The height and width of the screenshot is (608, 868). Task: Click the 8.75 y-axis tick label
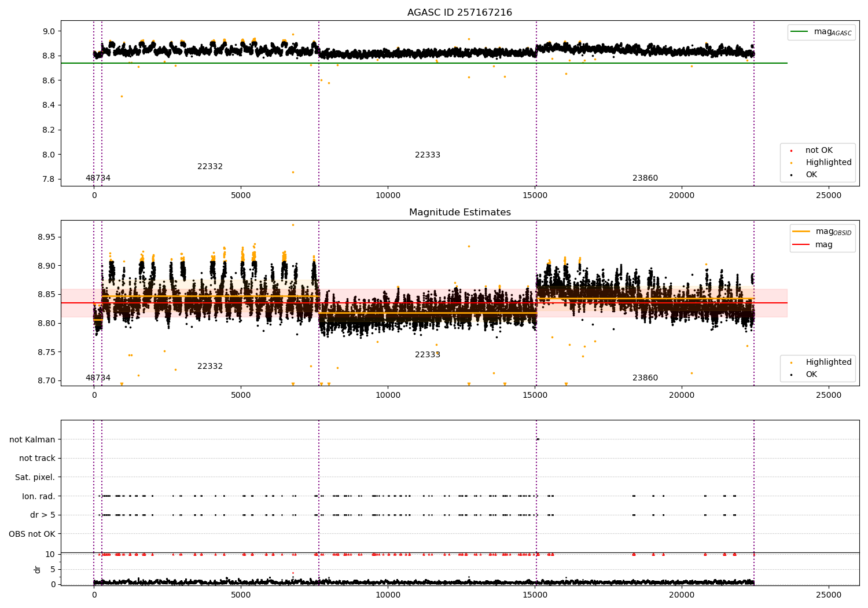(46, 352)
